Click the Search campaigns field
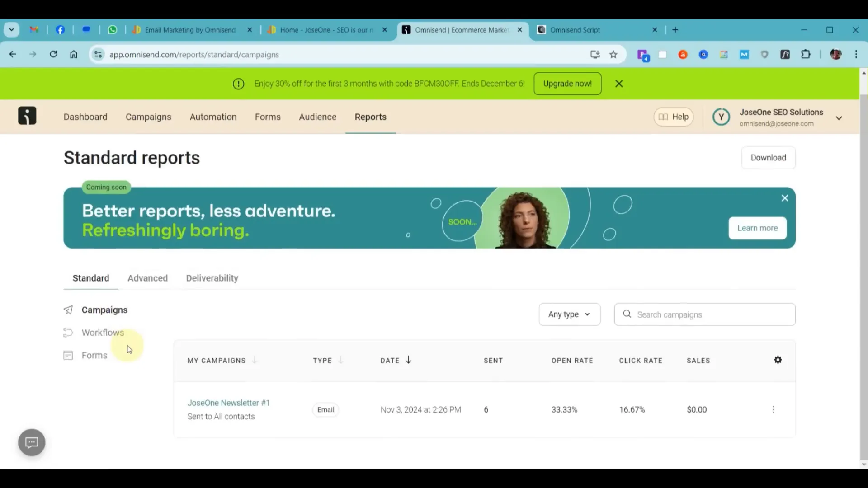868x488 pixels. click(x=710, y=314)
